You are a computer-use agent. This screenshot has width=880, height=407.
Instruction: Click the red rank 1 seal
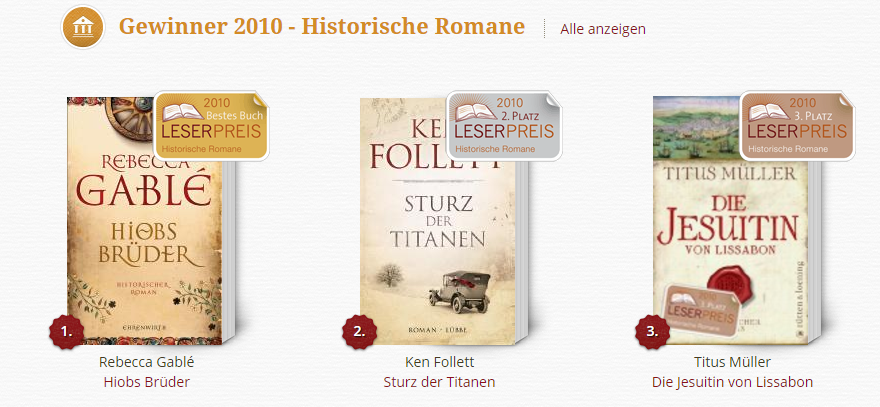tap(67, 332)
